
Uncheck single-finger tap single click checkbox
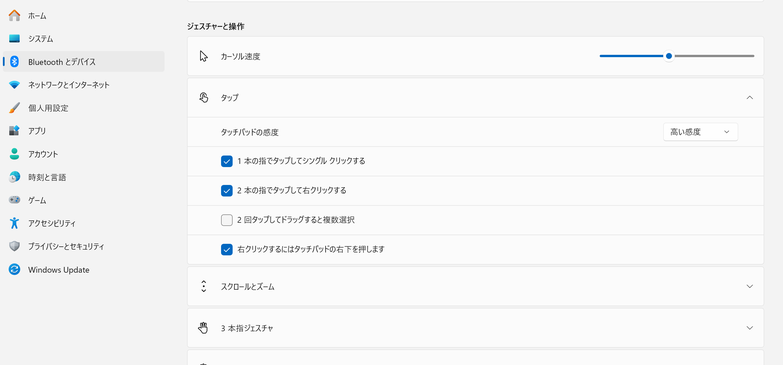pyautogui.click(x=227, y=161)
